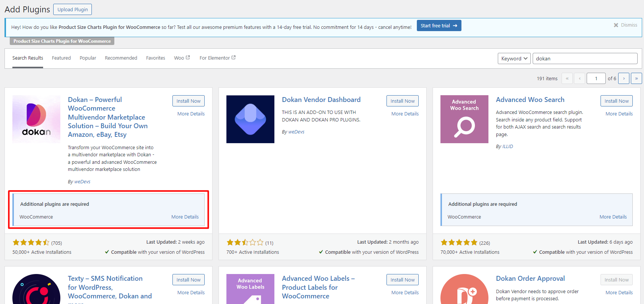Open the Advanced Woo Search plugin icon
This screenshot has width=644, height=304.
click(464, 119)
